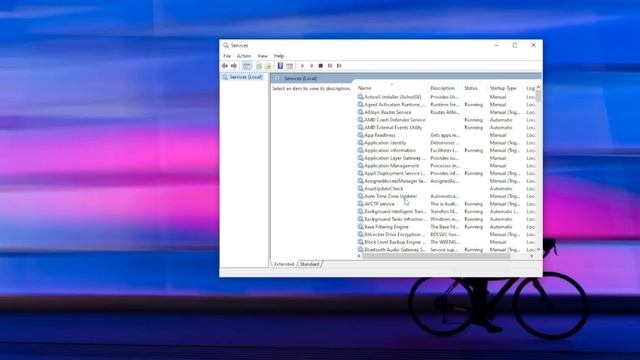Click the 'The WBENG...' description cell
Screen dimensions: 640x360
[445, 242]
